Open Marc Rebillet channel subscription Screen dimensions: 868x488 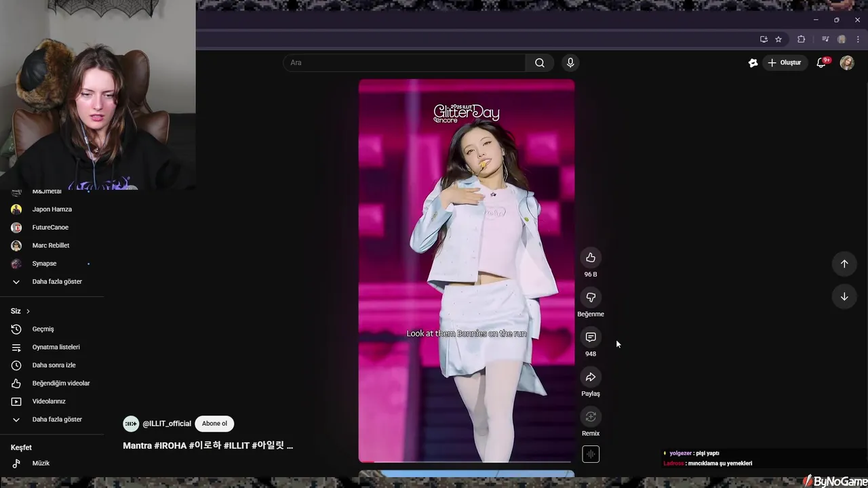[52, 245]
